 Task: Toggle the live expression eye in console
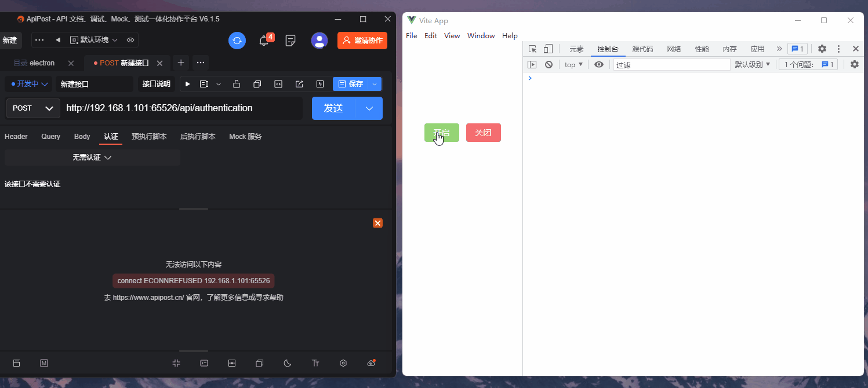click(x=599, y=65)
